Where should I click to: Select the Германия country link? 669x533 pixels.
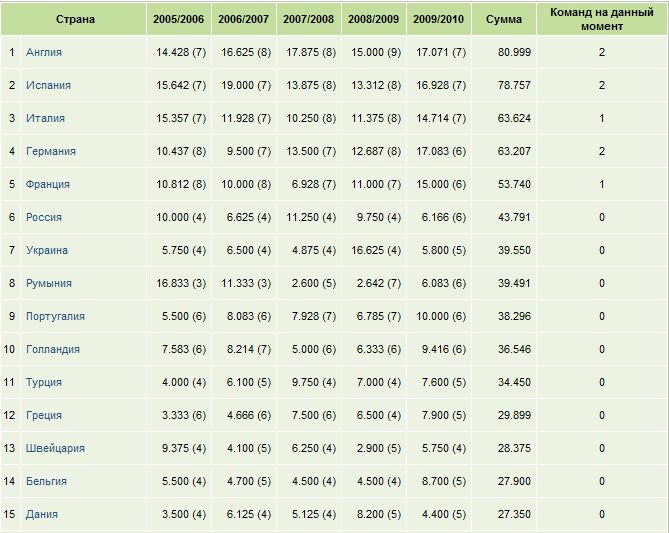(x=51, y=151)
